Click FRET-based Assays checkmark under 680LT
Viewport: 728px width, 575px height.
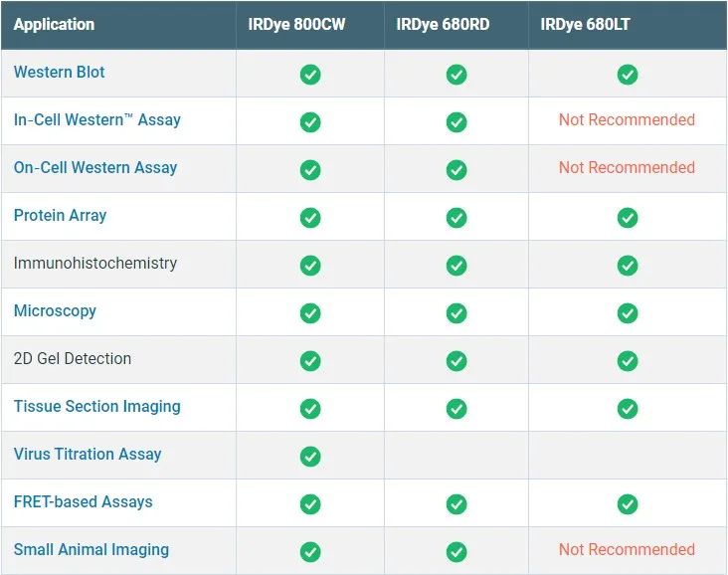tap(628, 504)
